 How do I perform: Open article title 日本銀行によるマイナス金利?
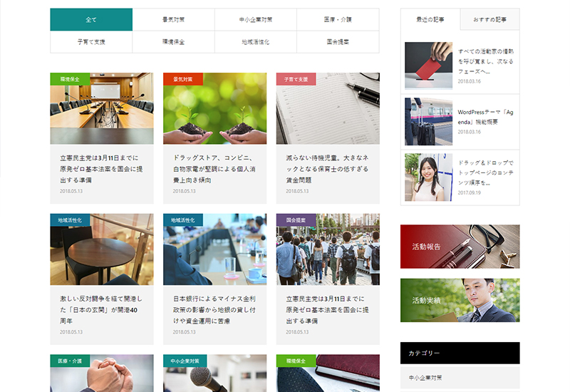214,310
